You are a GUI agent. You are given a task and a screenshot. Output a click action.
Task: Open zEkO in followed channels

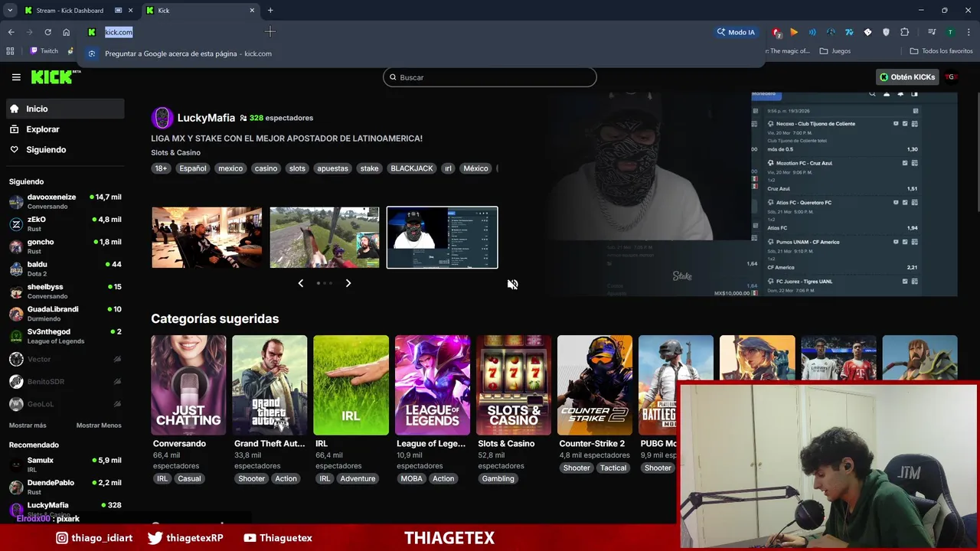(65, 224)
